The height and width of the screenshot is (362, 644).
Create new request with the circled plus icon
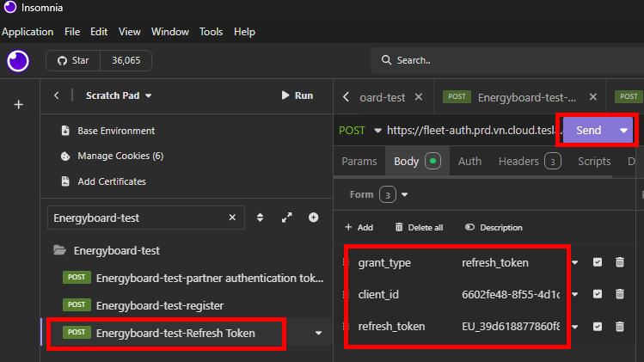[x=313, y=218]
